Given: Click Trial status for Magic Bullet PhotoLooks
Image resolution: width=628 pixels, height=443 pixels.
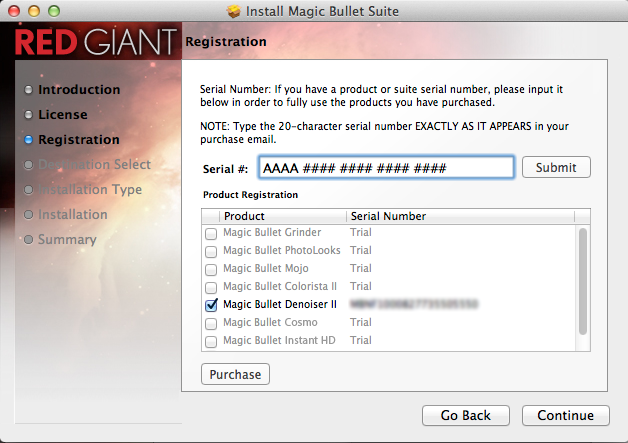Looking at the screenshot, I should (361, 250).
